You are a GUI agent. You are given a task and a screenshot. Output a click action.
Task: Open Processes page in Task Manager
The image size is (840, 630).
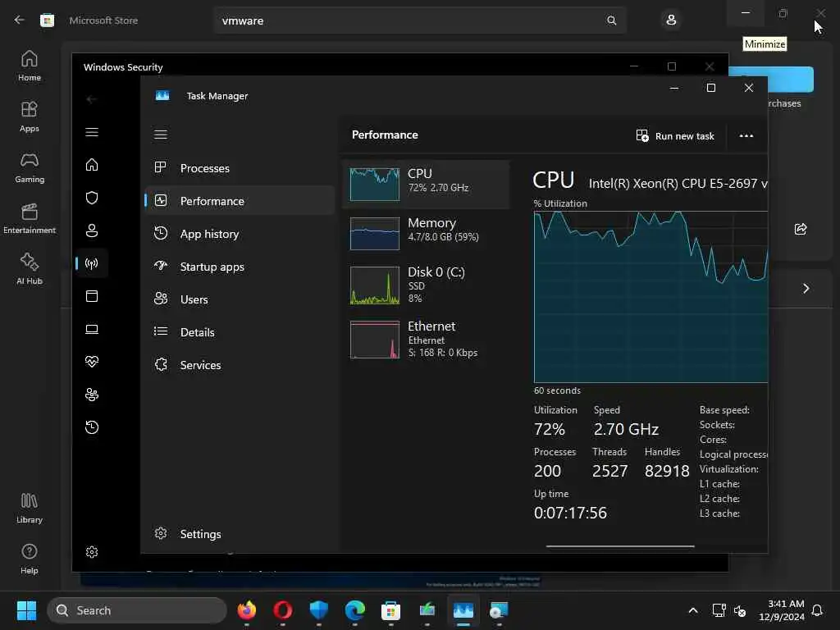click(x=240, y=168)
